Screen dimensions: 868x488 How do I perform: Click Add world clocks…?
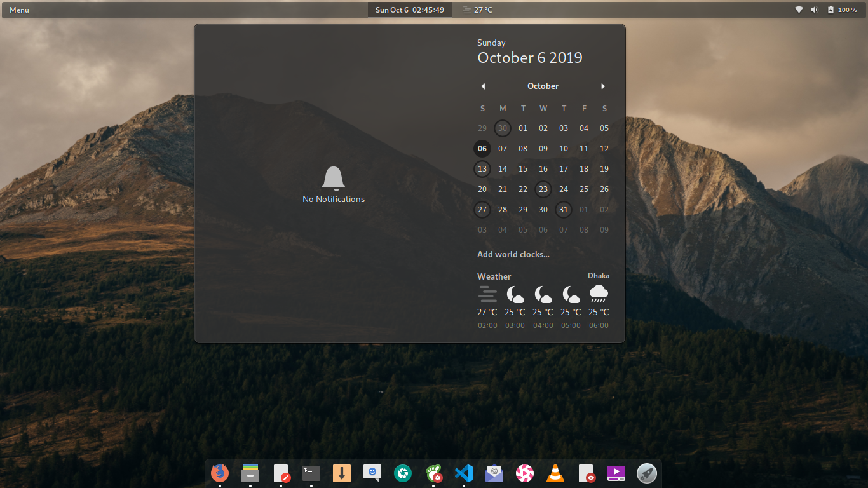513,254
